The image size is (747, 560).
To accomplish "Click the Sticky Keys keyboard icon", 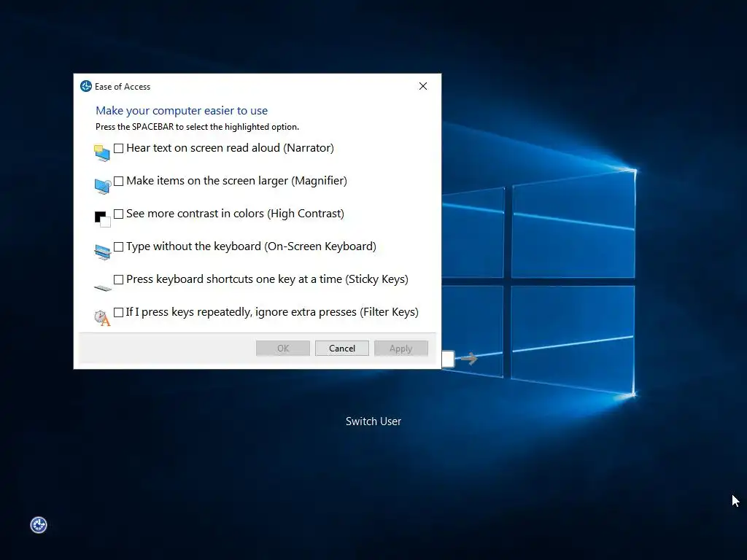I will pyautogui.click(x=102, y=287).
